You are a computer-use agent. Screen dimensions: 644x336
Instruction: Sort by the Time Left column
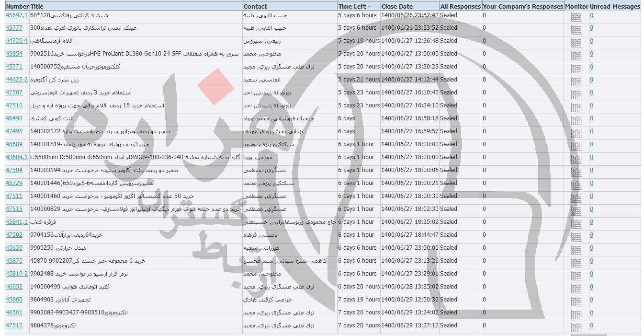(x=351, y=6)
